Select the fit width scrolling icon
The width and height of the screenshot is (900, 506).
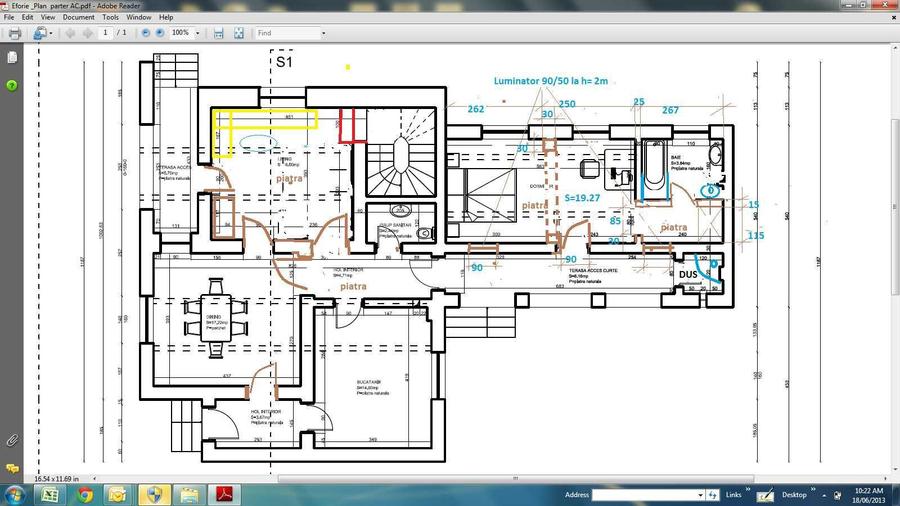[218, 33]
